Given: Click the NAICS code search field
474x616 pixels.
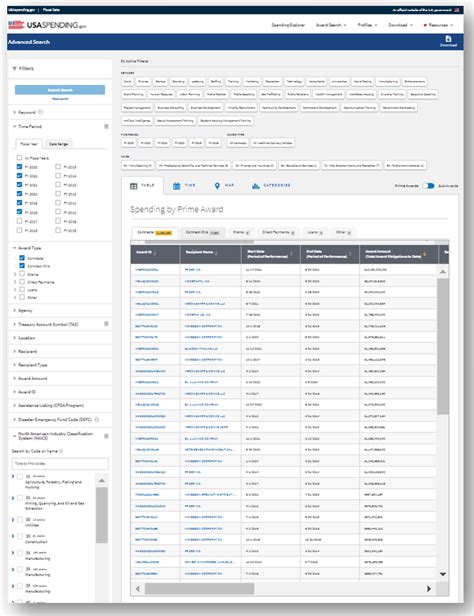Looking at the screenshot, I should coord(60,464).
